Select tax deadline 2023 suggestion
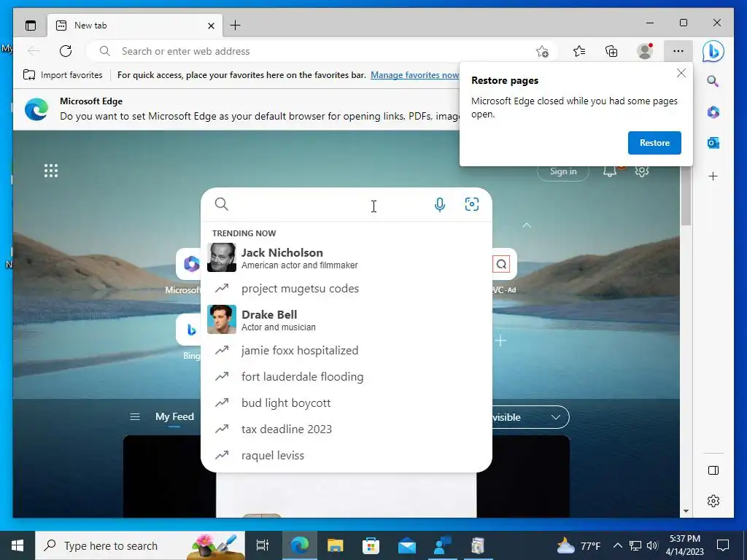Image resolution: width=747 pixels, height=560 pixels. (x=347, y=429)
